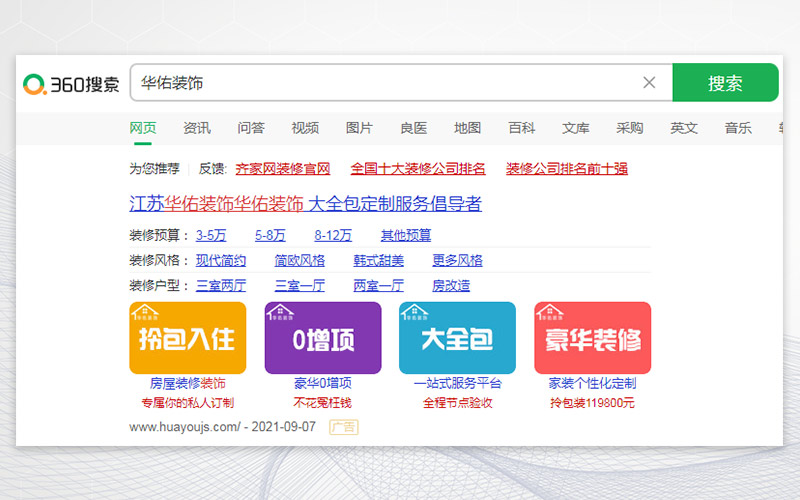The width and height of the screenshot is (800, 500).
Task: Select the 现代简约 style link
Action: [221, 260]
